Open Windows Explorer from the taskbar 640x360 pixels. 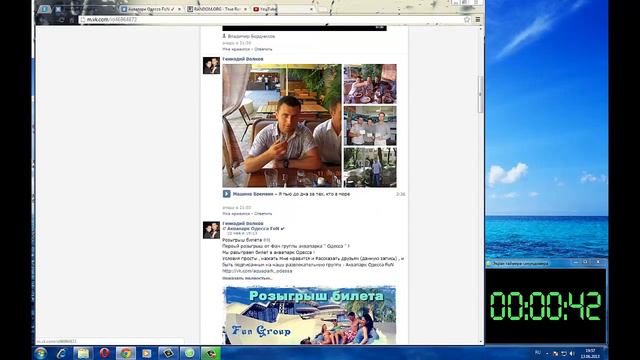83,353
